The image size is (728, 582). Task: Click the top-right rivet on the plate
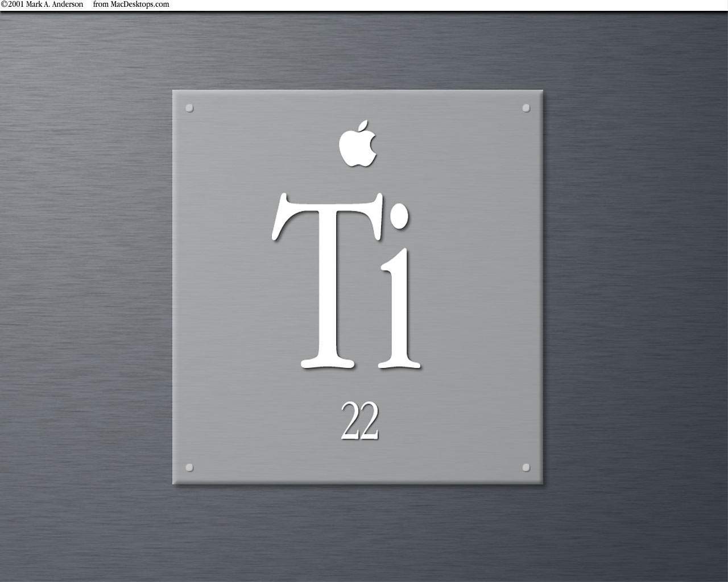(526, 108)
